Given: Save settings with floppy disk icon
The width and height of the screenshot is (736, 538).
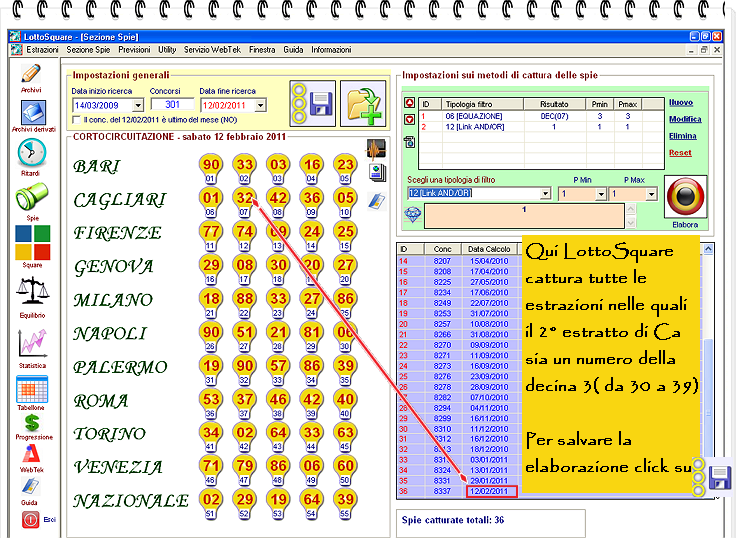Looking at the screenshot, I should pyautogui.click(x=313, y=103).
